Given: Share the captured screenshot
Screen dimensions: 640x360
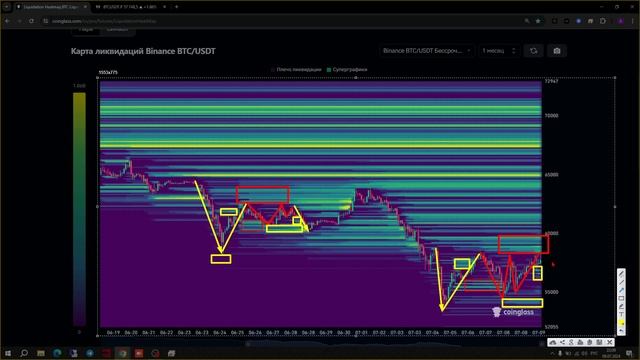Looking at the screenshot, I should coord(562,342).
